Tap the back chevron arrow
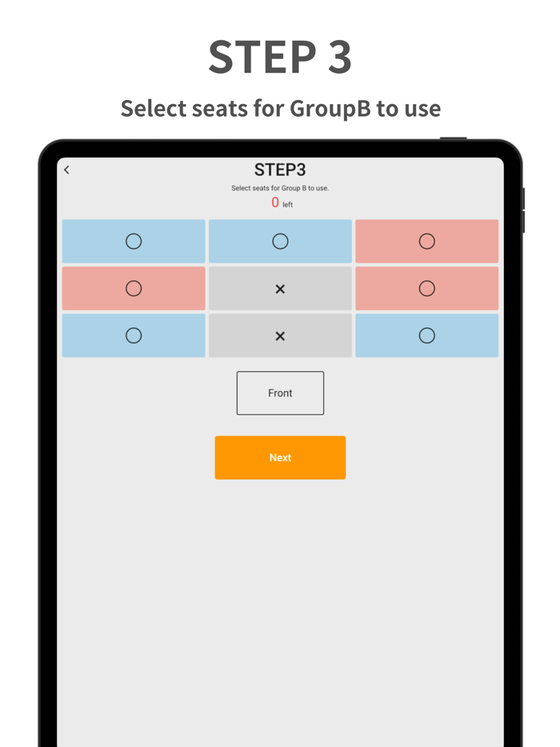This screenshot has height=747, width=560. tap(66, 170)
